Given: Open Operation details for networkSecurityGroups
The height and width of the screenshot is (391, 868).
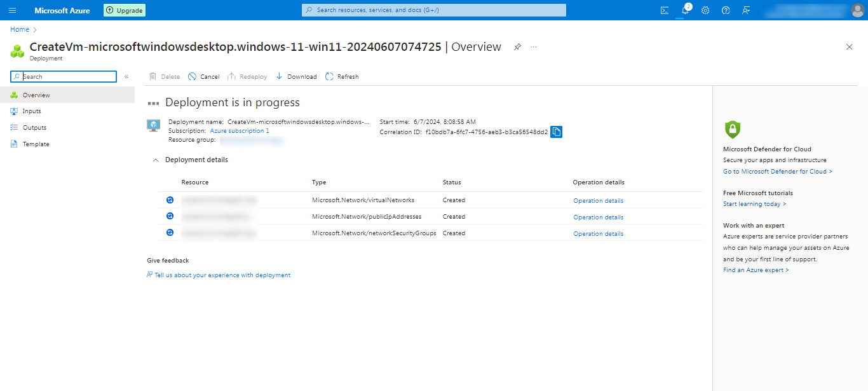Looking at the screenshot, I should [x=598, y=234].
